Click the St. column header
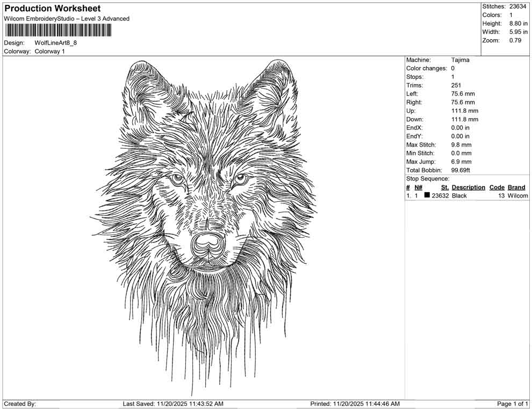The image size is (532, 409). pos(444,187)
